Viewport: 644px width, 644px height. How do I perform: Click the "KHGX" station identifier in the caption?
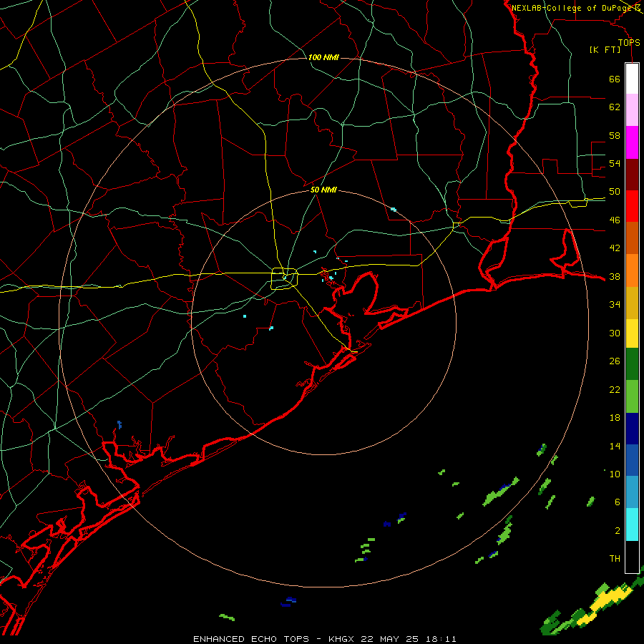[x=341, y=639]
